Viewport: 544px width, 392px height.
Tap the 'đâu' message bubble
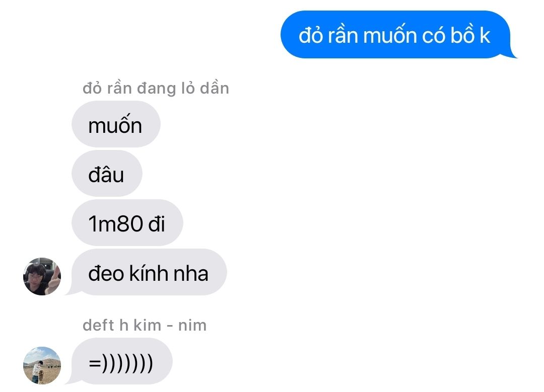tap(107, 173)
